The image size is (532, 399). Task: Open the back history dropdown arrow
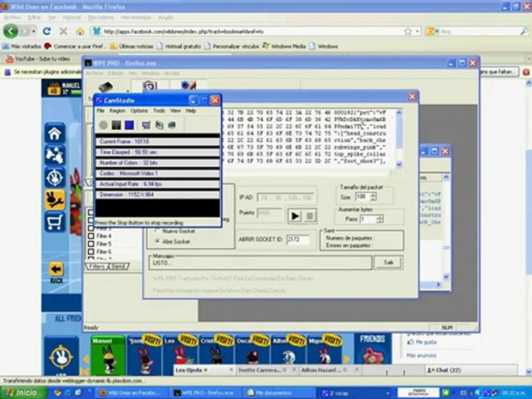pyautogui.click(x=34, y=31)
